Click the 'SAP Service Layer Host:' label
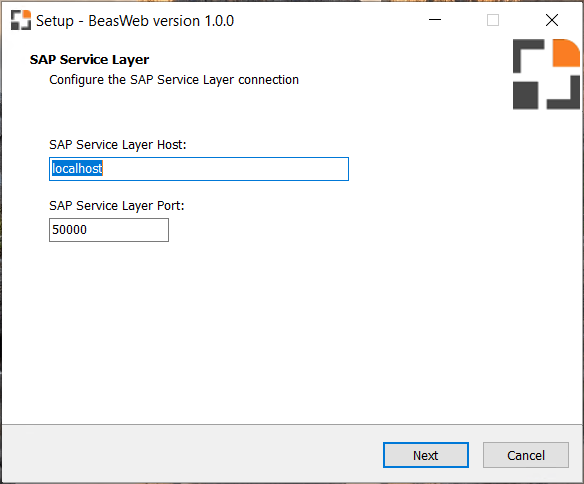This screenshot has width=584, height=484. [x=118, y=144]
